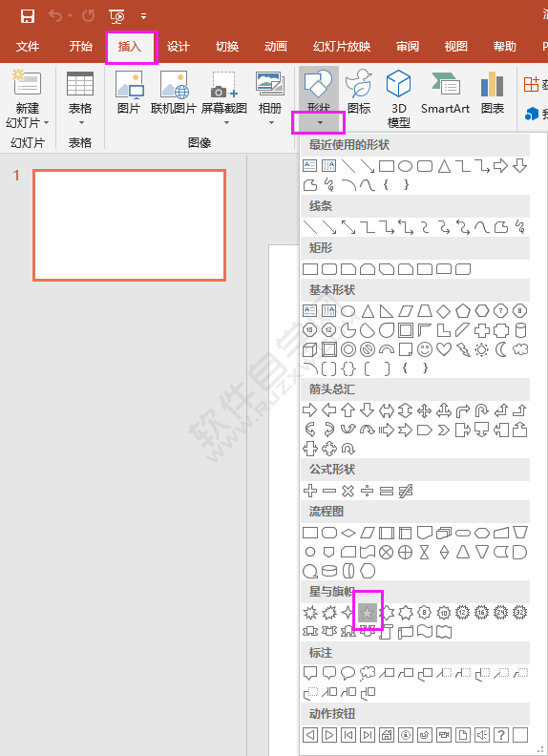Image resolution: width=548 pixels, height=756 pixels.
Task: Expand the Screenshot dropdown arrow
Action: [224, 123]
